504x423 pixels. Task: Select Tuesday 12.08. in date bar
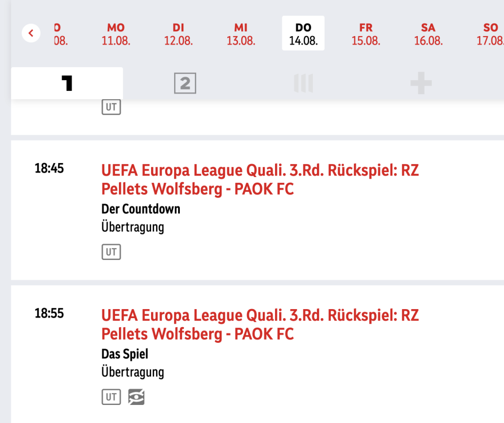click(x=178, y=34)
